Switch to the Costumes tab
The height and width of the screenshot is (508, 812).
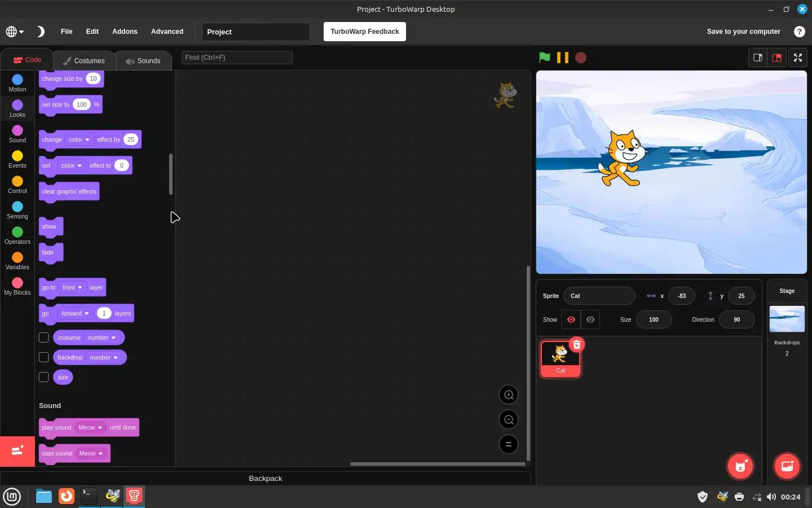click(x=84, y=60)
